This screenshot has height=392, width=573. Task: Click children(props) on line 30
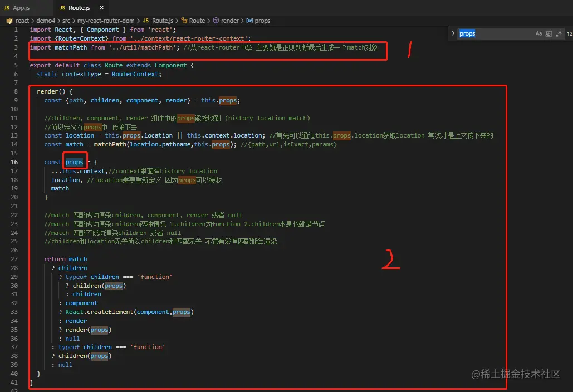coord(99,286)
